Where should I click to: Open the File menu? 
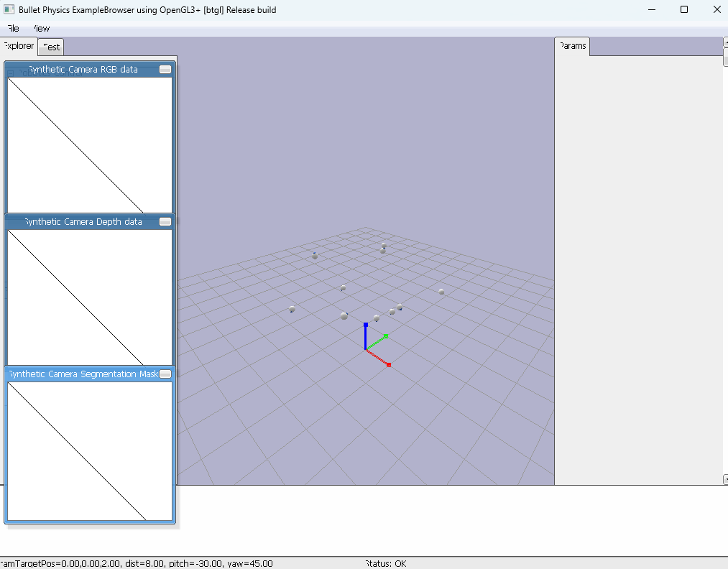click(x=12, y=29)
